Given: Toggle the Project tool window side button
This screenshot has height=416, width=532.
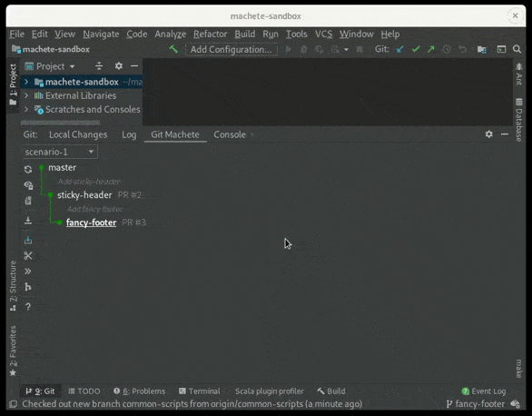Looking at the screenshot, I should tap(13, 84).
